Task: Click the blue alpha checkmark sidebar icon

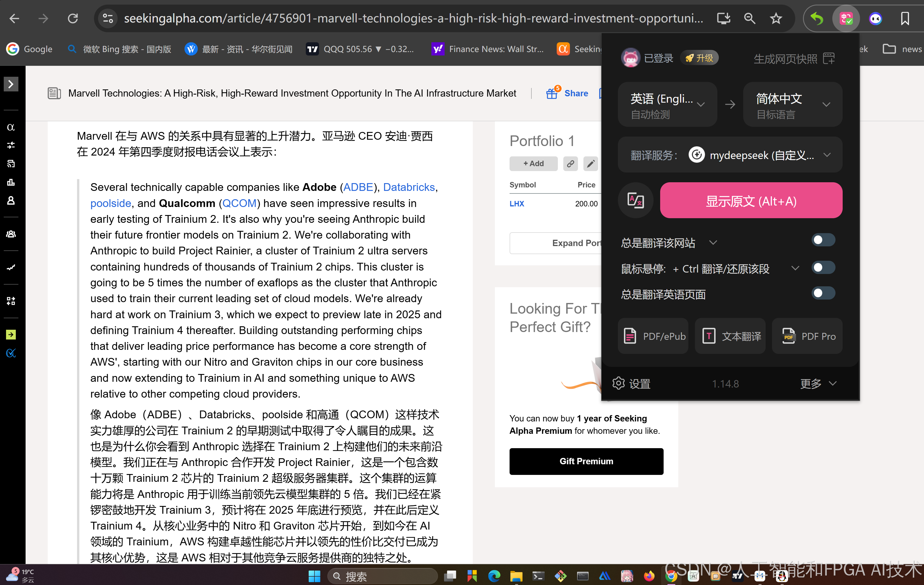Action: [x=11, y=353]
